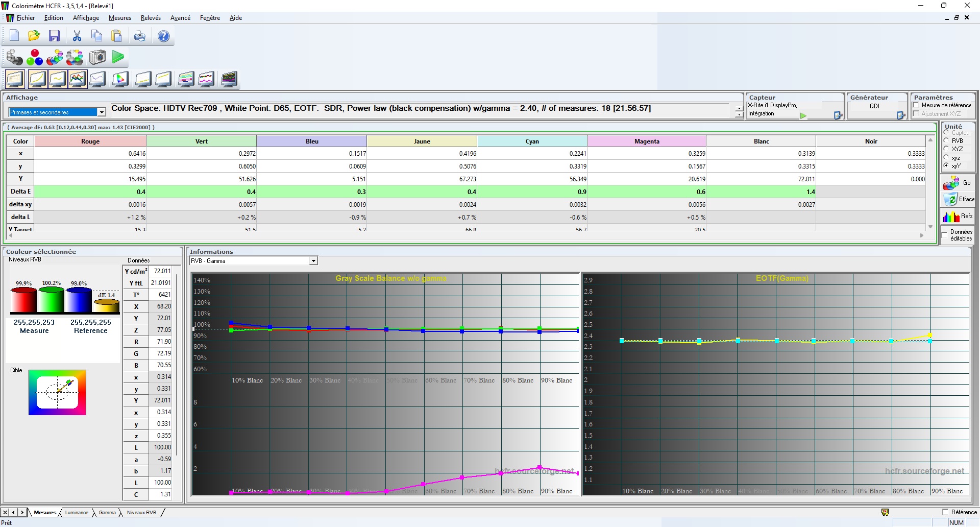
Task: Toggle the gamma graph view monitor icon
Action: (57, 79)
